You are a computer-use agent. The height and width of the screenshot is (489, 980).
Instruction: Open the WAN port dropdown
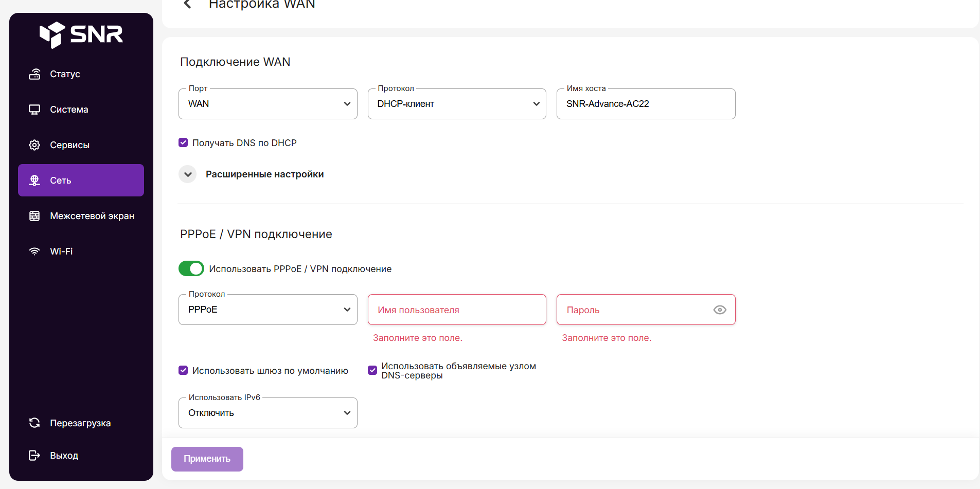coord(268,104)
